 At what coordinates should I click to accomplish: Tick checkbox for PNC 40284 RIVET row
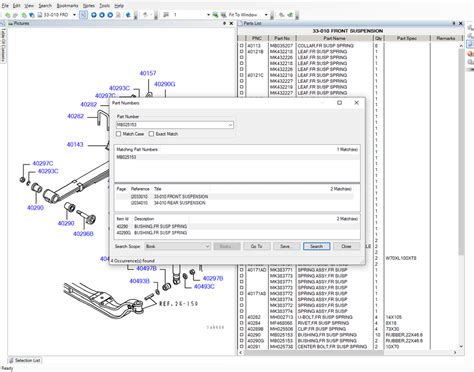(x=241, y=323)
